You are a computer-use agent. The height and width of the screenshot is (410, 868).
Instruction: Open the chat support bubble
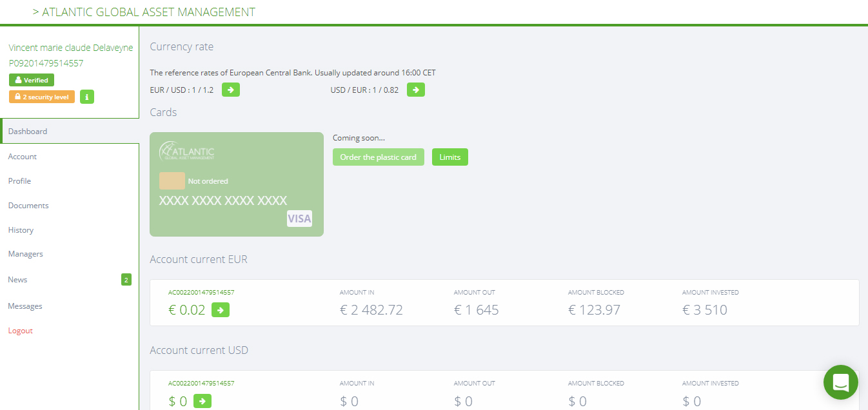[x=841, y=382]
